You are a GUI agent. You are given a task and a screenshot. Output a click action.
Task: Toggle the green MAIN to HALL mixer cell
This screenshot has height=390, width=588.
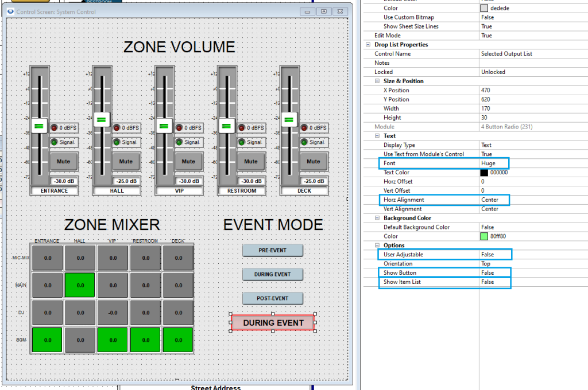click(80, 285)
